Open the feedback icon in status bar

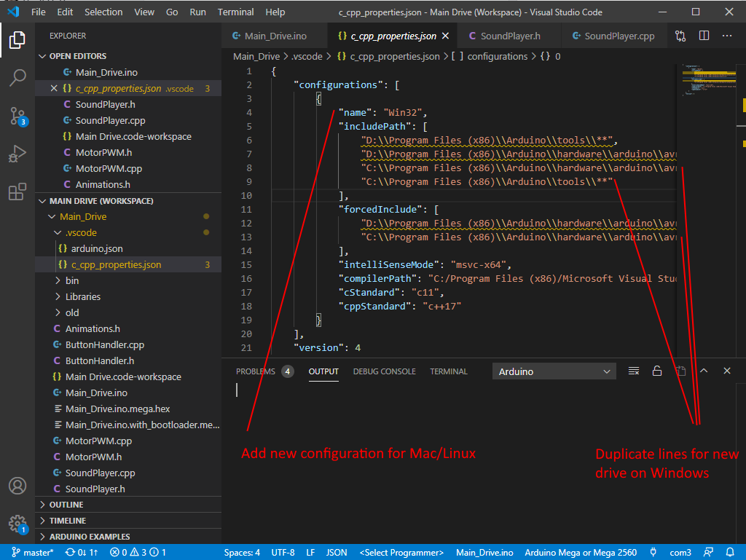pyautogui.click(x=708, y=553)
